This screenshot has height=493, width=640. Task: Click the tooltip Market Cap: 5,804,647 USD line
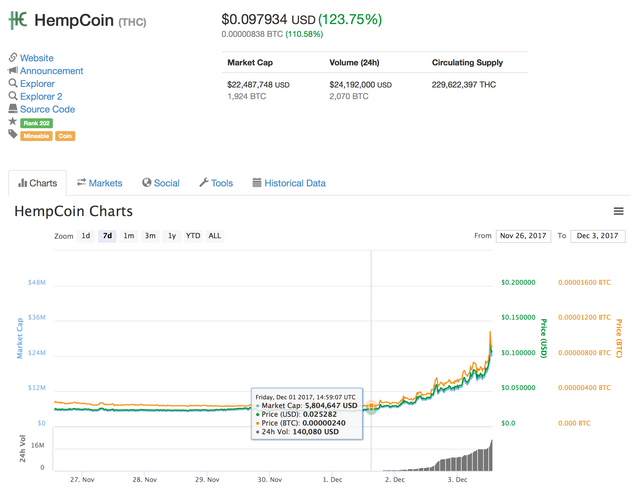click(x=307, y=406)
